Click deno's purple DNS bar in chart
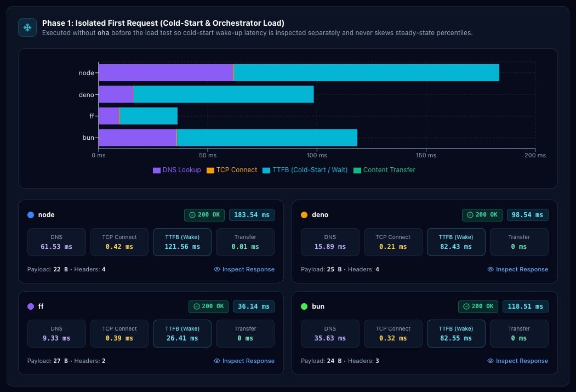The image size is (576, 392). [x=116, y=94]
